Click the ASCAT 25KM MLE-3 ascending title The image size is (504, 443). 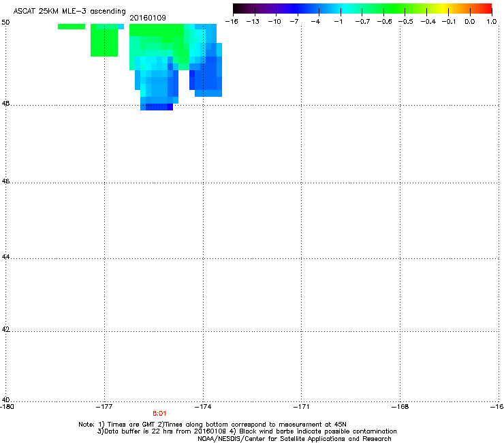pos(69,12)
